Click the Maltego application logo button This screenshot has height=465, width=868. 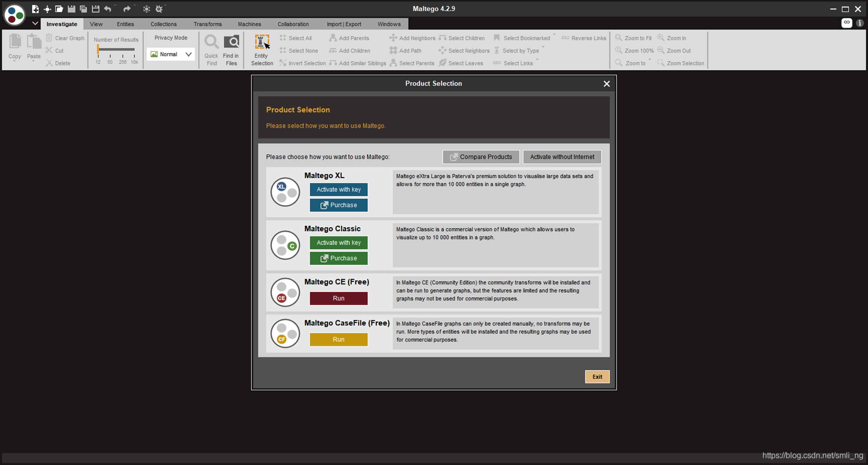pos(14,15)
